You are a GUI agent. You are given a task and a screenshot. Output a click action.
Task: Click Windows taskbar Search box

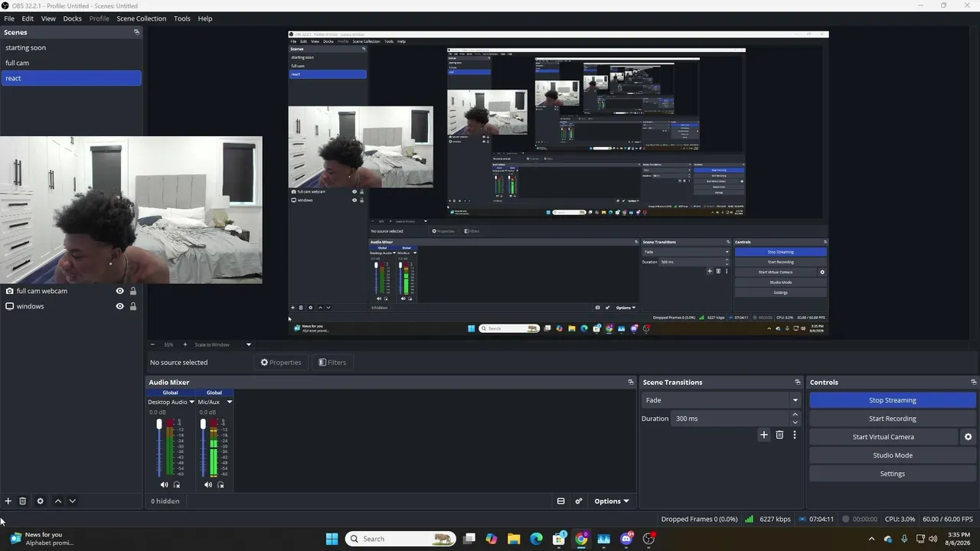400,539
